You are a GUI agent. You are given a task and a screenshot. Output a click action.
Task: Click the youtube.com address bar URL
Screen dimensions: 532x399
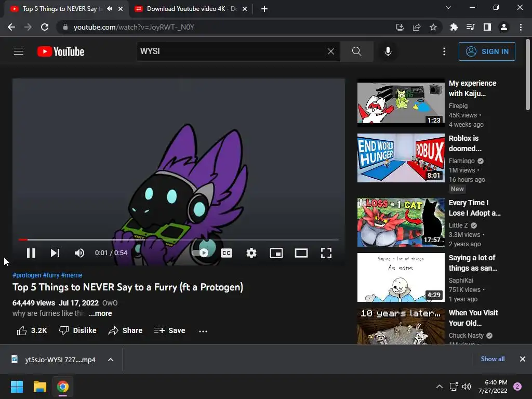tap(134, 27)
